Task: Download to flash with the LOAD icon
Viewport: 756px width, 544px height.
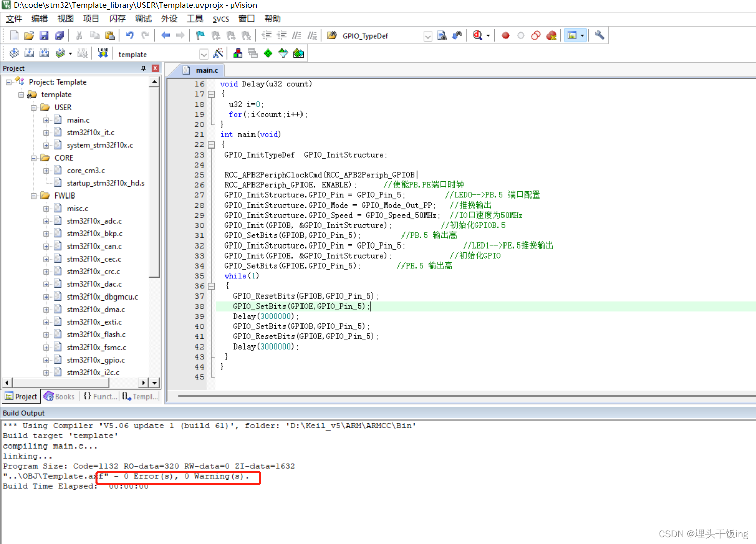Action: (103, 53)
